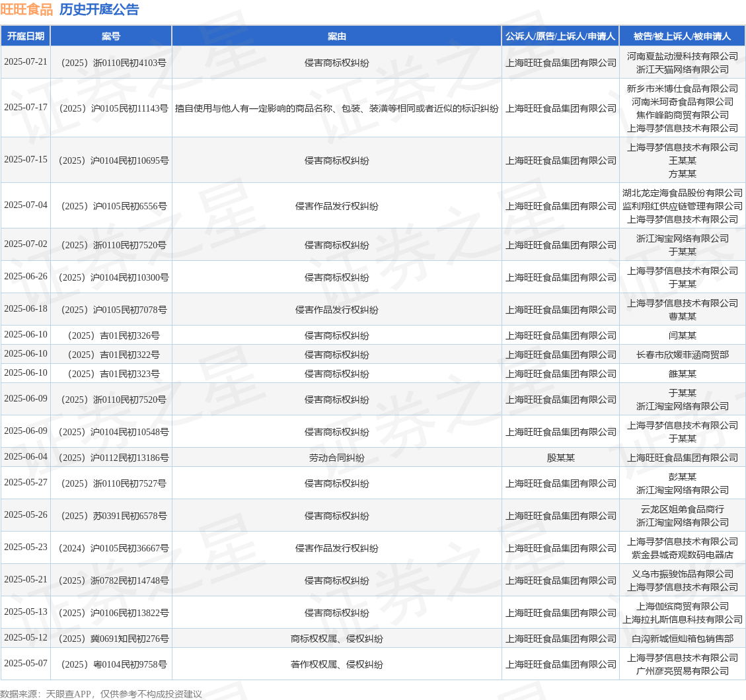Click defendant 上海拉扎斯信息科技有限公司

(x=683, y=619)
